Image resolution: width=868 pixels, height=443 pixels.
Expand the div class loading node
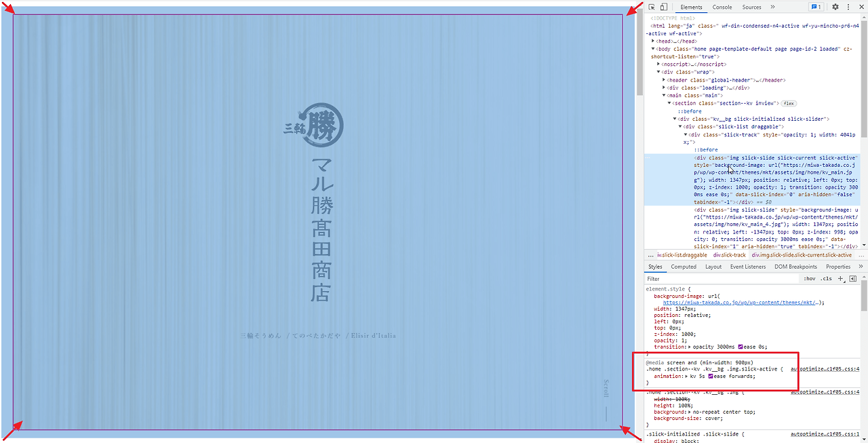[x=664, y=88]
